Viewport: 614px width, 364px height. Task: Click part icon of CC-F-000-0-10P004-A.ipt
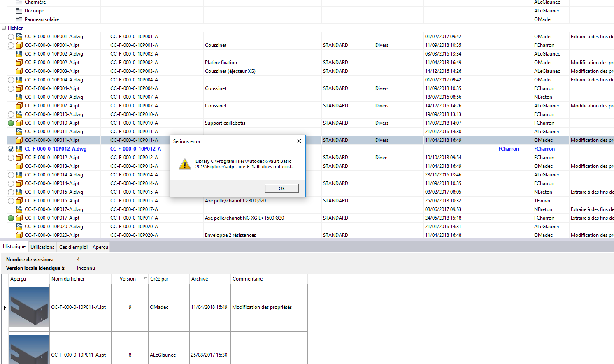pyautogui.click(x=19, y=88)
